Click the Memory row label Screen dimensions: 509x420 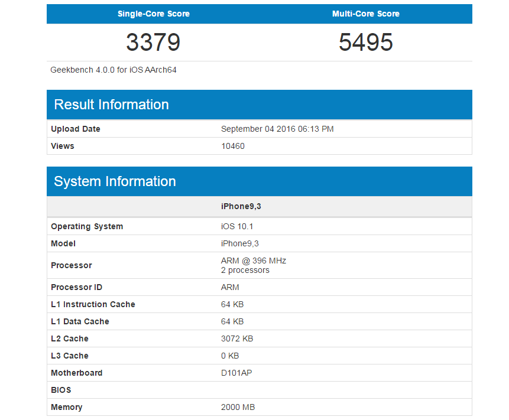click(67, 408)
